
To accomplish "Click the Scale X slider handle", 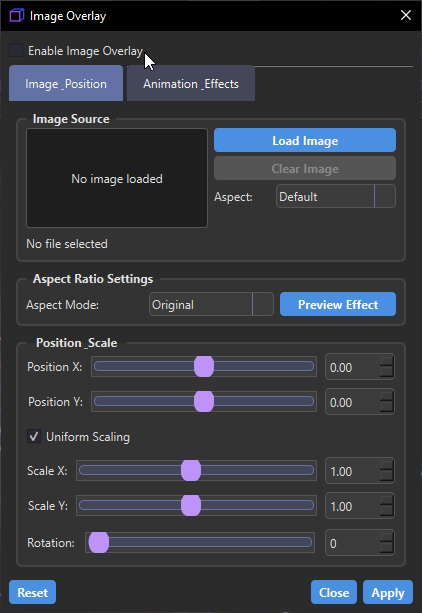I will click(x=191, y=470).
